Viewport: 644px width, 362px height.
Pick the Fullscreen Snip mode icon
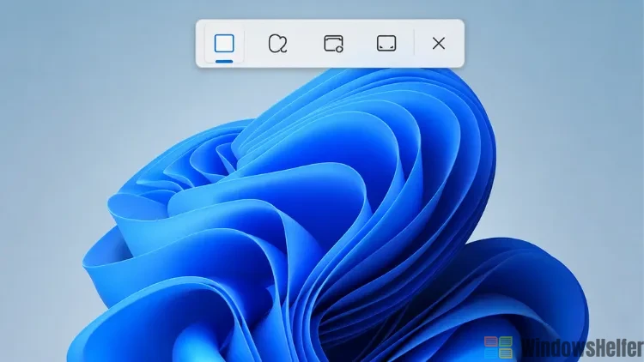click(x=386, y=44)
